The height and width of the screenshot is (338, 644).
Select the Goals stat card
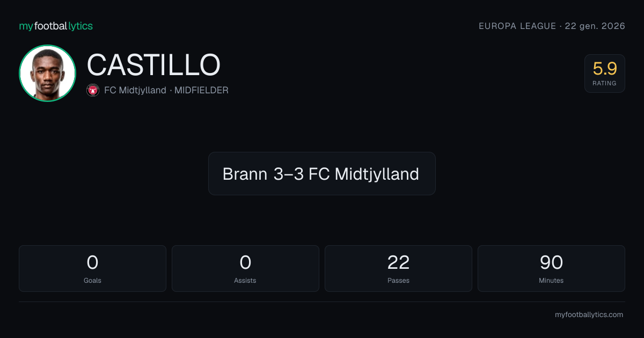click(x=92, y=268)
